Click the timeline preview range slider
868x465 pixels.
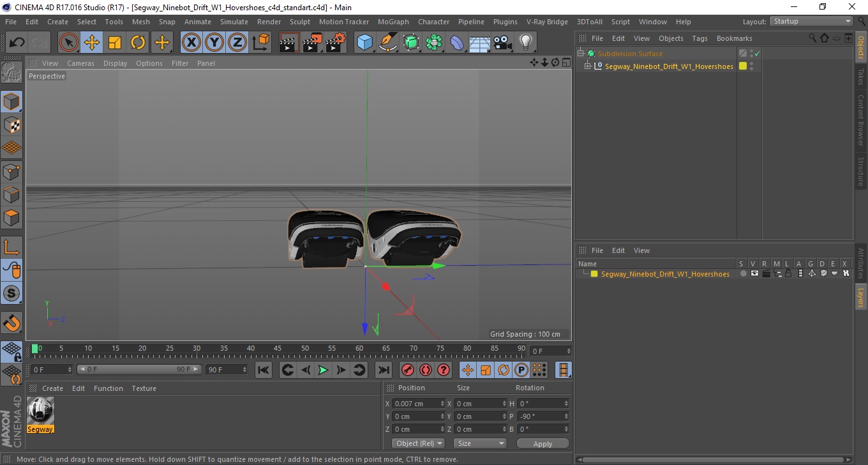click(x=139, y=369)
